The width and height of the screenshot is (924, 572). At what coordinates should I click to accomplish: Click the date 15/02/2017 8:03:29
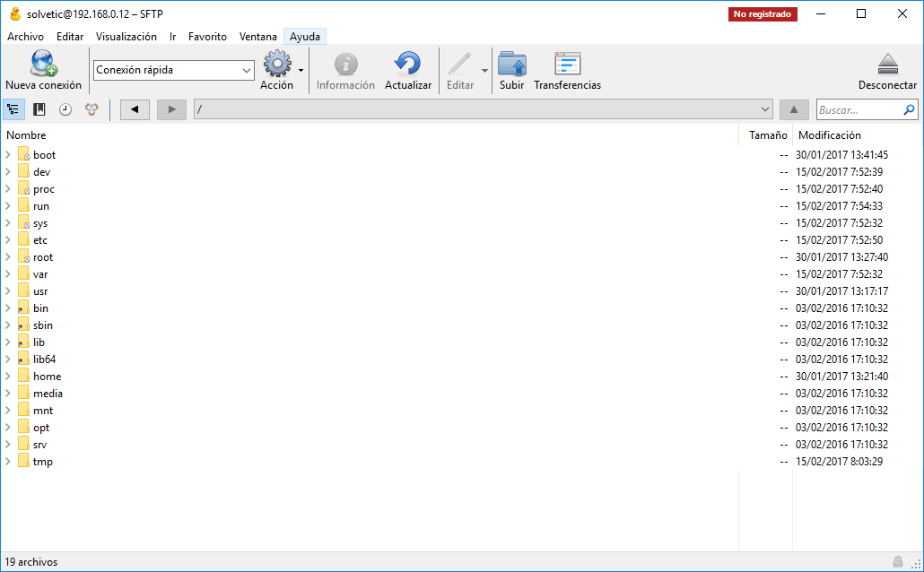(x=839, y=461)
